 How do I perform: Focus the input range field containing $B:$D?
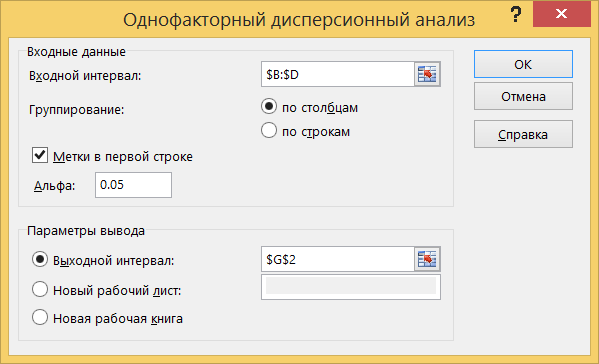(338, 74)
